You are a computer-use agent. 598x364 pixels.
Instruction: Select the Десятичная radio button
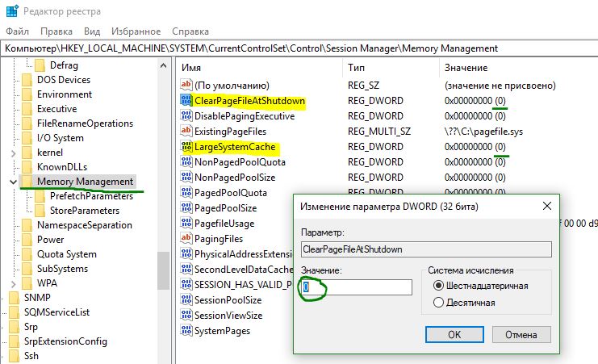(x=439, y=302)
